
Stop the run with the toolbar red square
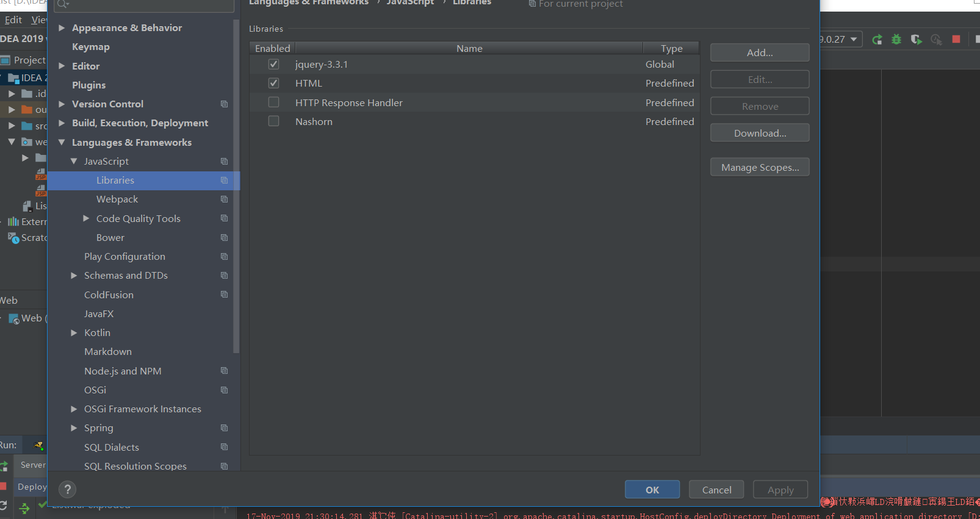pyautogui.click(x=956, y=39)
